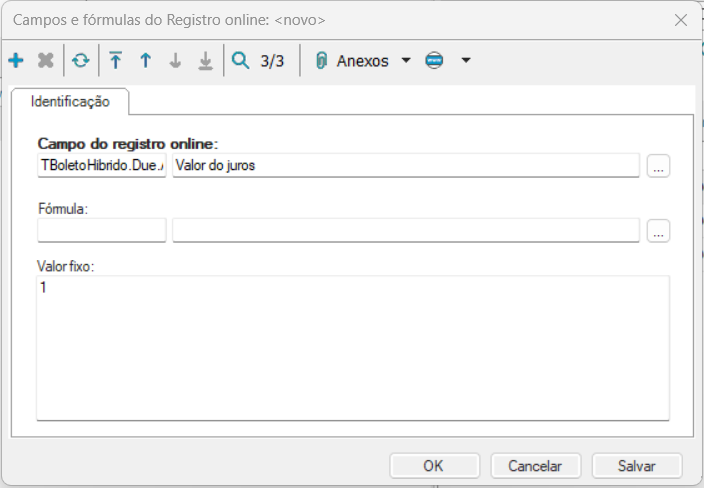This screenshot has width=704, height=488.
Task: Click the blue round toolbar icon
Action: [x=434, y=60]
